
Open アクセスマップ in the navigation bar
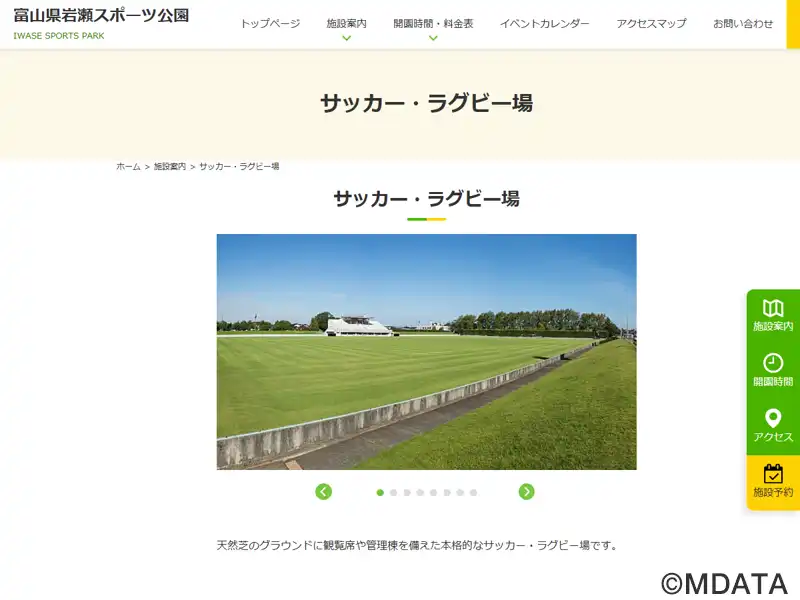tap(652, 23)
